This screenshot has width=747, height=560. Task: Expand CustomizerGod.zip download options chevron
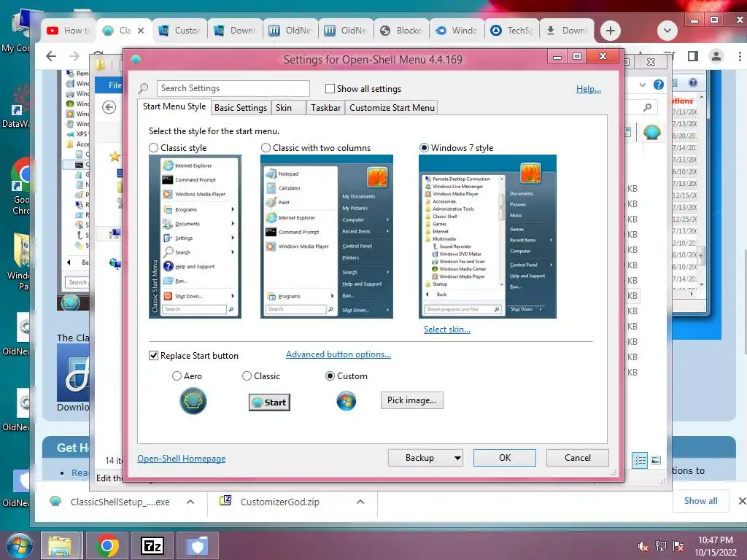tap(360, 502)
